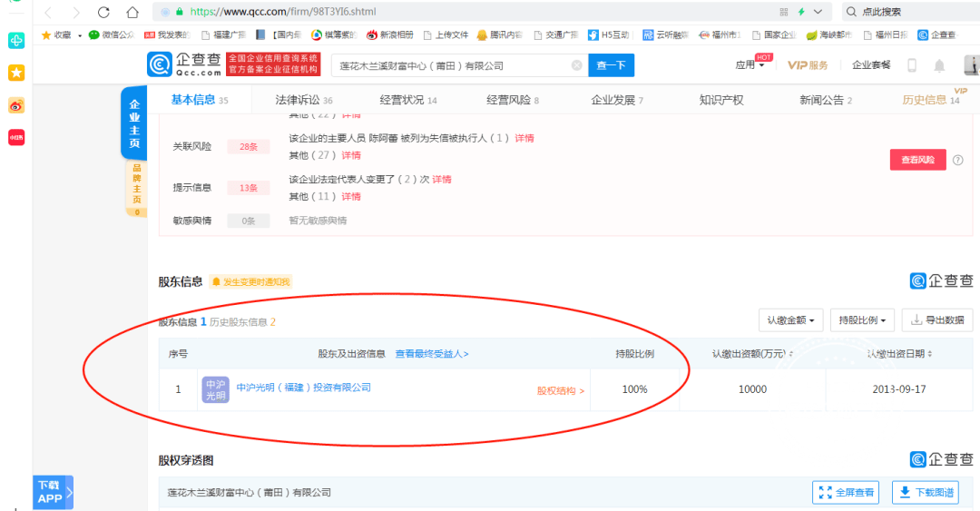Switch to the 法律诉讼 tab

point(304,100)
